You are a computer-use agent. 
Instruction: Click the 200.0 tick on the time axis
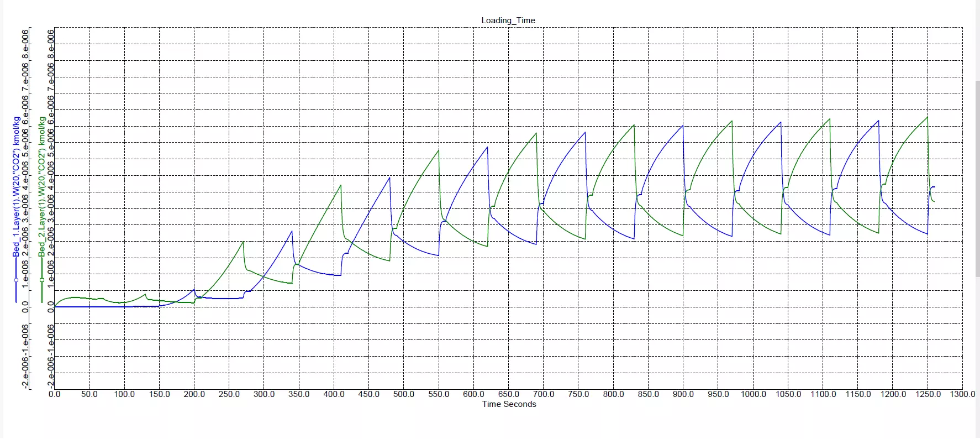click(194, 394)
